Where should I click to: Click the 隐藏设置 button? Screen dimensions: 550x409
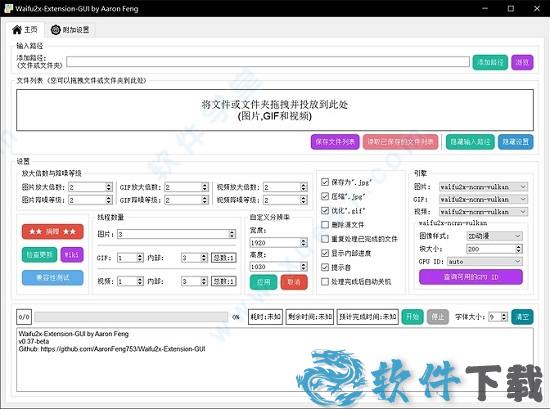click(515, 142)
